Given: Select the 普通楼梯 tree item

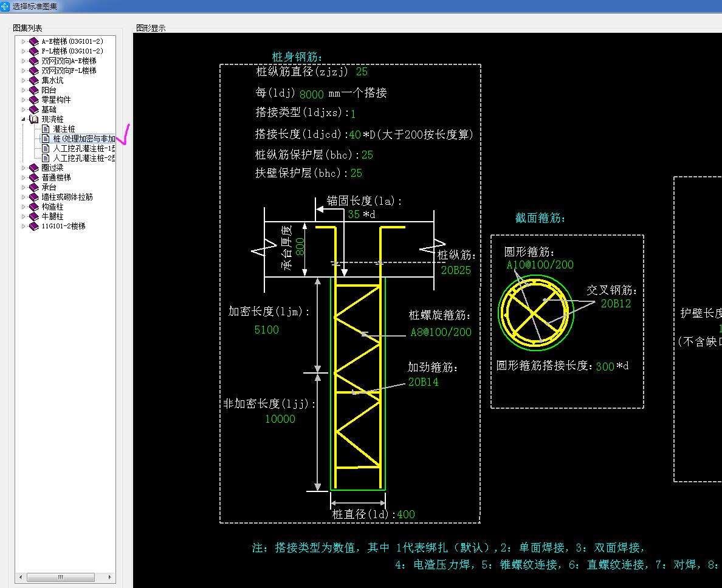Looking at the screenshot, I should click(x=56, y=177).
